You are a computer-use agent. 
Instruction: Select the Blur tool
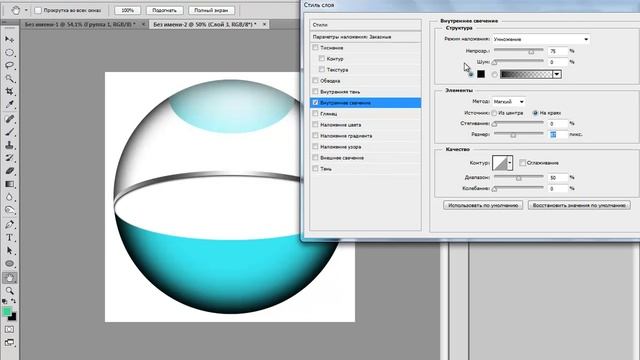[9, 197]
